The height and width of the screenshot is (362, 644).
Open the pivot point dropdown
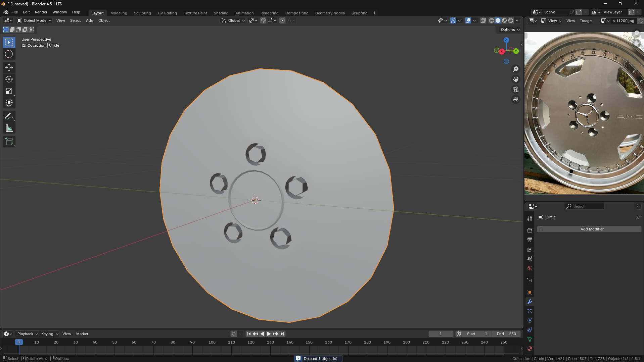point(253,21)
